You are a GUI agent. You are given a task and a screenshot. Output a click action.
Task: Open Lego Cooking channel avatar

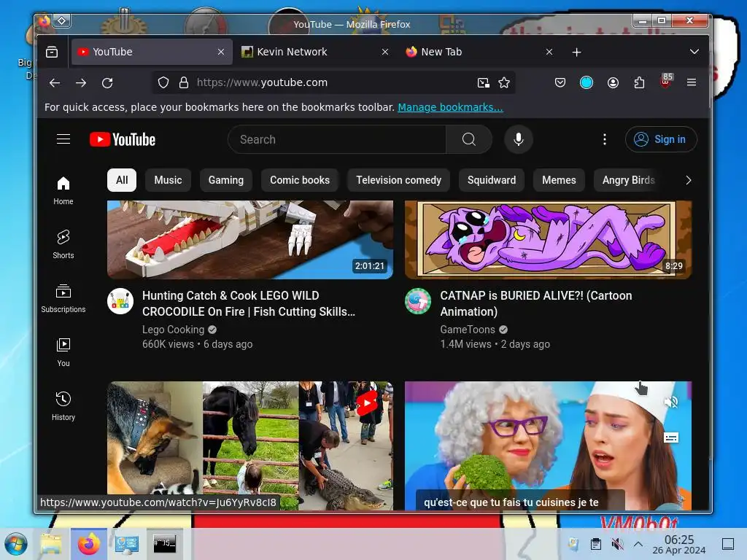pyautogui.click(x=120, y=301)
